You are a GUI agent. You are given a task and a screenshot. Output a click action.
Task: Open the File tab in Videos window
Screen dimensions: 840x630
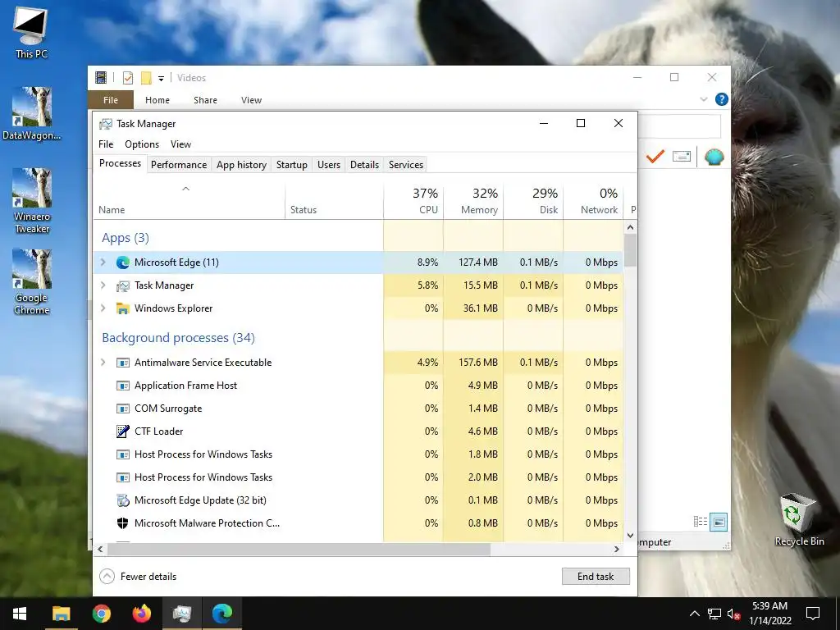point(111,100)
